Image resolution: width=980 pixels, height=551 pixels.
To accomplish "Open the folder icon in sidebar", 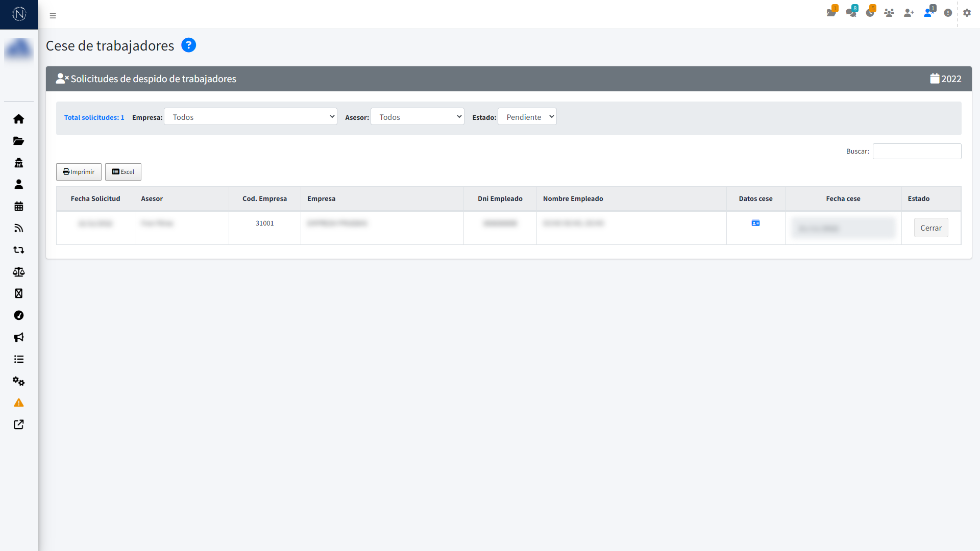I will click(x=19, y=141).
